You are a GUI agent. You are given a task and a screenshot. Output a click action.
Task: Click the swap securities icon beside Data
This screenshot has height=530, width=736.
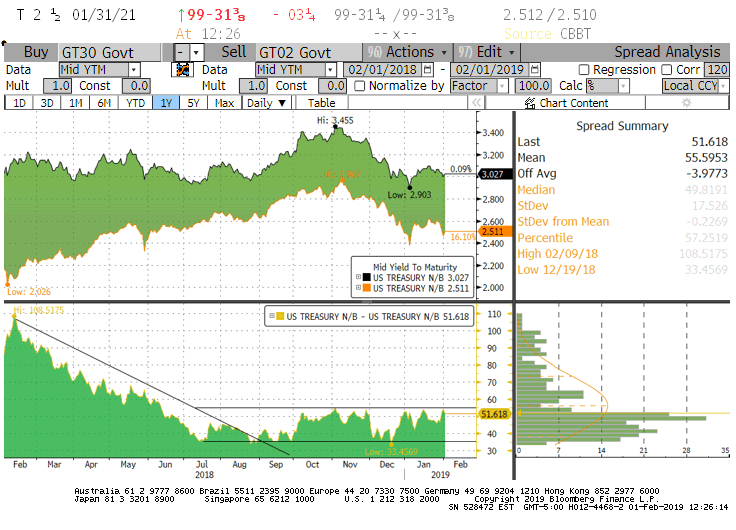point(182,70)
